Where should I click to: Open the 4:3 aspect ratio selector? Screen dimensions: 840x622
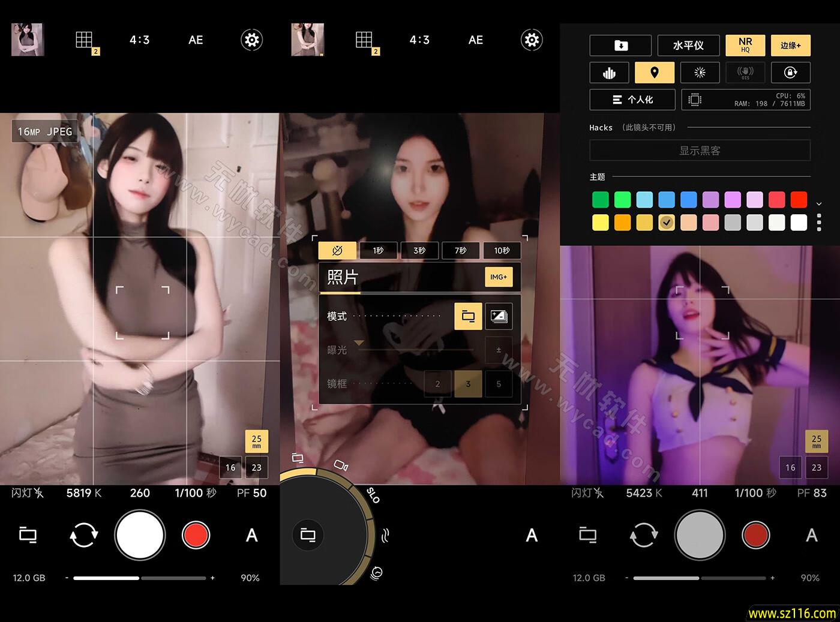pyautogui.click(x=139, y=40)
